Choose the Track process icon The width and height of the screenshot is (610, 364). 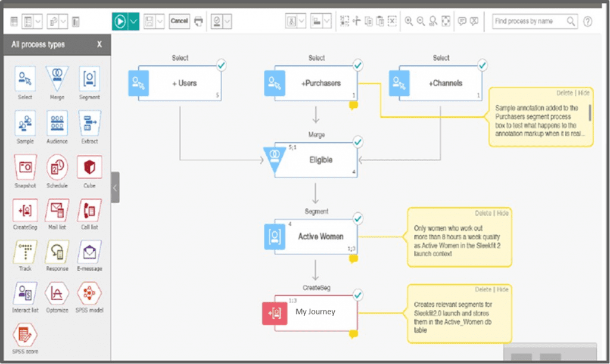[x=25, y=252]
